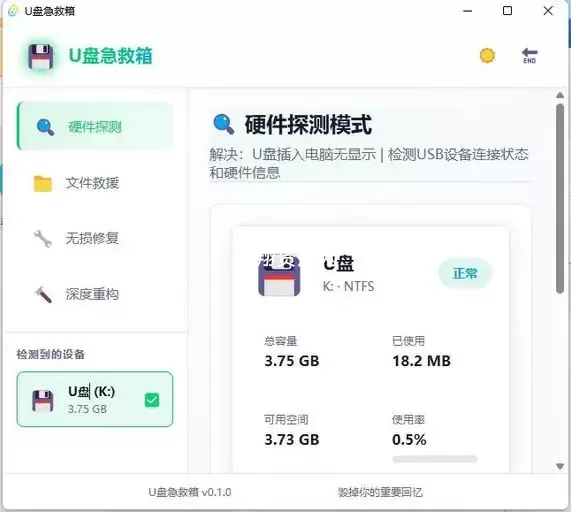571x512 pixels.
Task: Click the 检测到的设备 section label
Action: tap(51, 354)
